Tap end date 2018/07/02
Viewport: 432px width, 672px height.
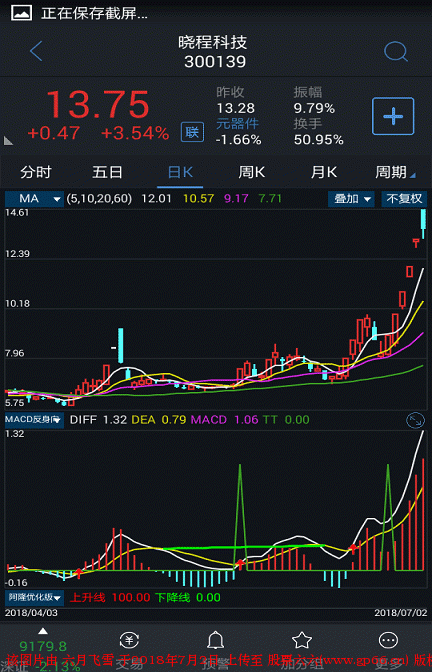pos(400,613)
